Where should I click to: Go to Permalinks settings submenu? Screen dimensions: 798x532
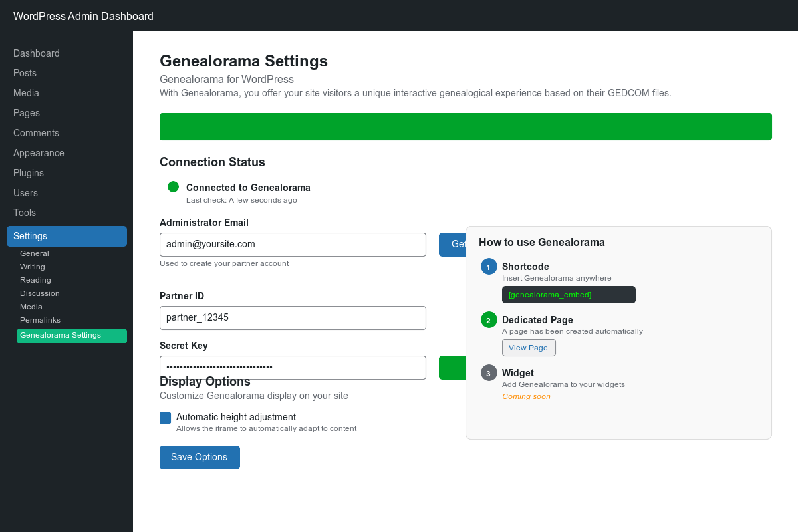click(x=40, y=320)
